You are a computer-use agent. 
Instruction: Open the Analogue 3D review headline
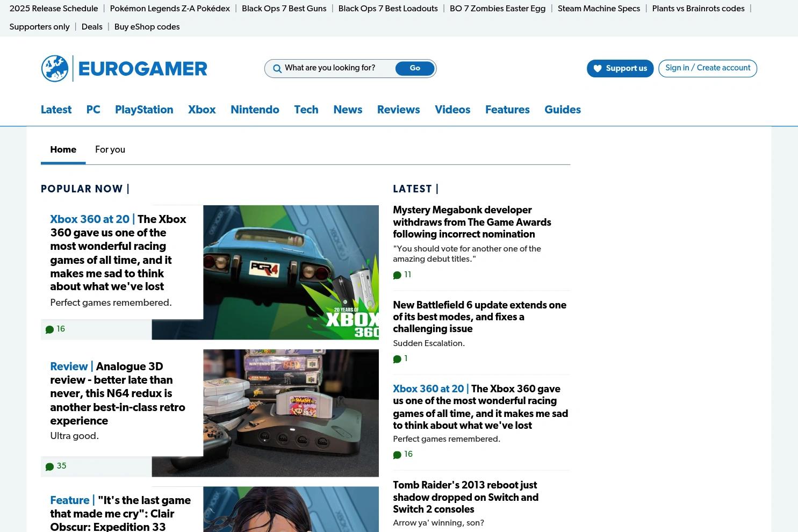[x=118, y=394]
